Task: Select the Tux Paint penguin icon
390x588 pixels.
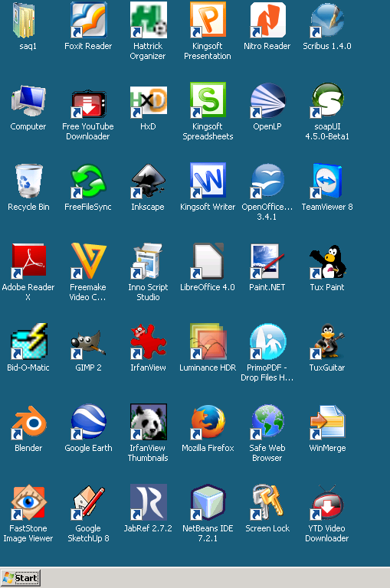Action: [x=327, y=261]
